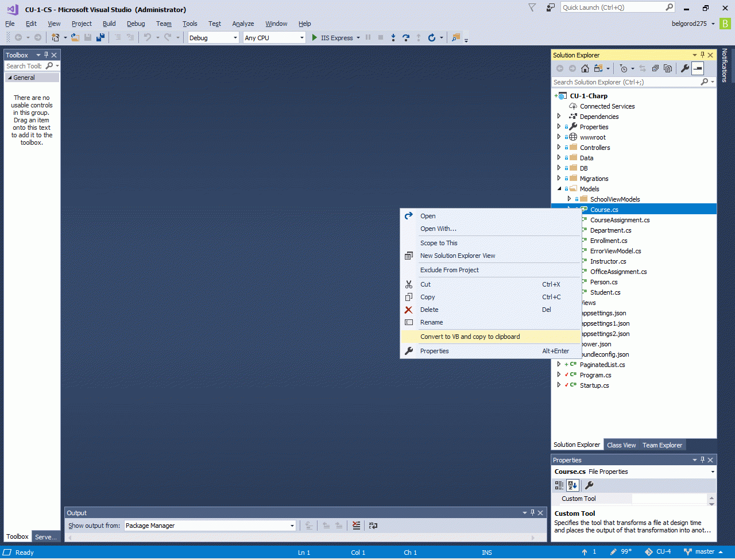Choose Convert to VB and copy to clipboard

(x=490, y=337)
